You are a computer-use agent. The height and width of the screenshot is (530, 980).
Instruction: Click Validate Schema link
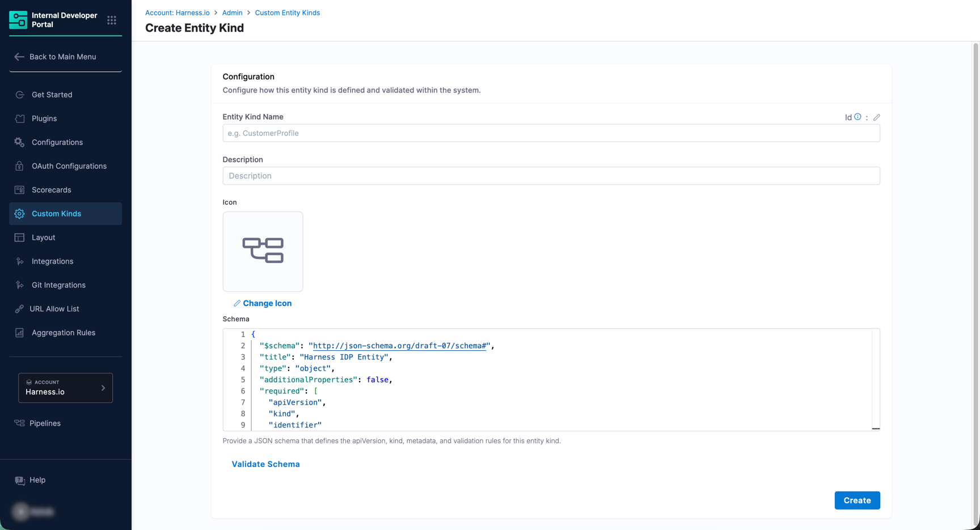(265, 464)
